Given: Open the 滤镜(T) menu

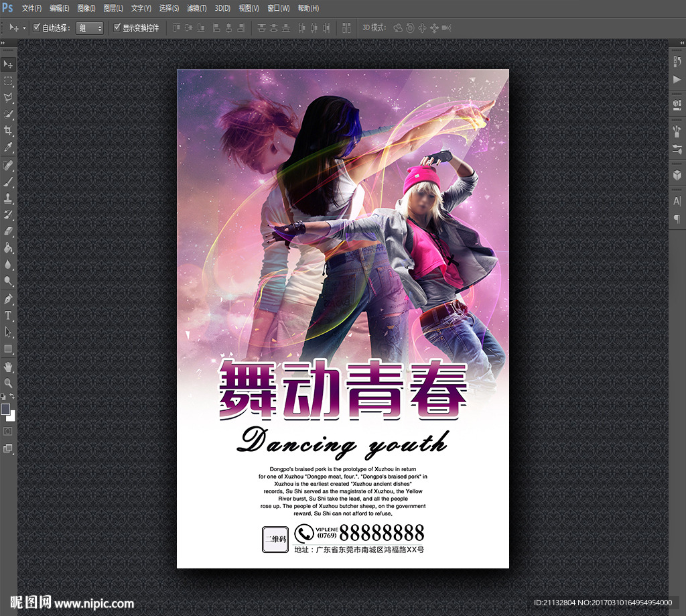Looking at the screenshot, I should 196,8.
